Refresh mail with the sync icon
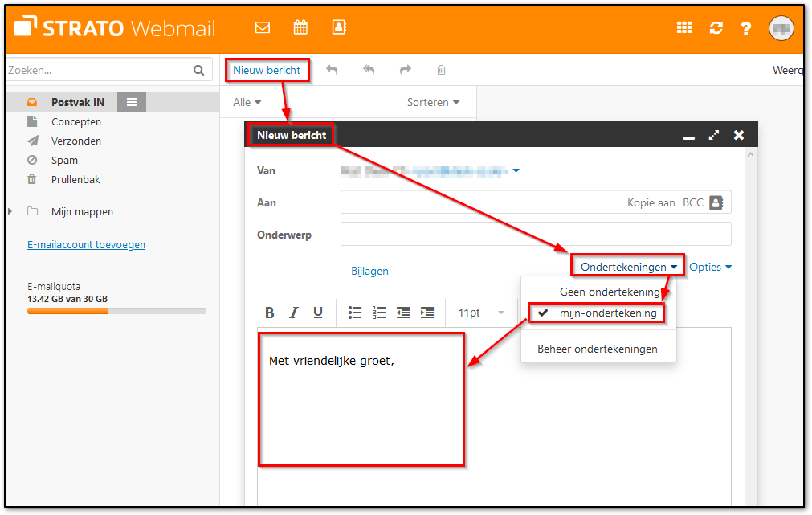Viewport: 812px width, 515px height. 715,27
